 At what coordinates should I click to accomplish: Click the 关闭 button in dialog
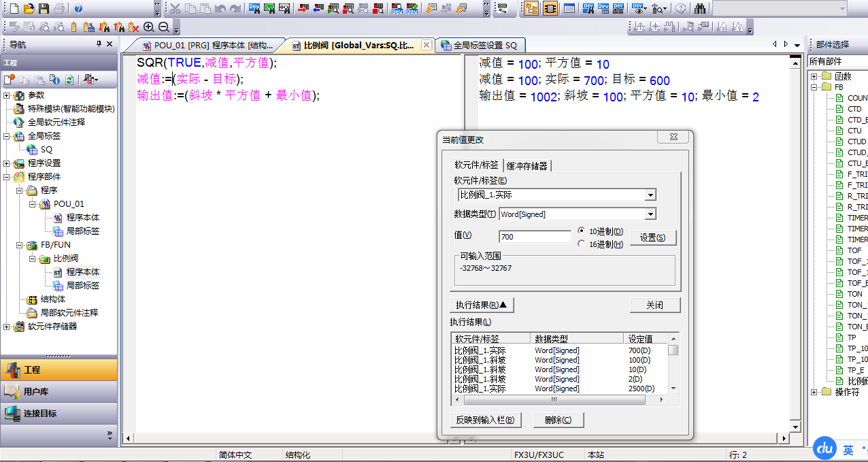point(654,305)
